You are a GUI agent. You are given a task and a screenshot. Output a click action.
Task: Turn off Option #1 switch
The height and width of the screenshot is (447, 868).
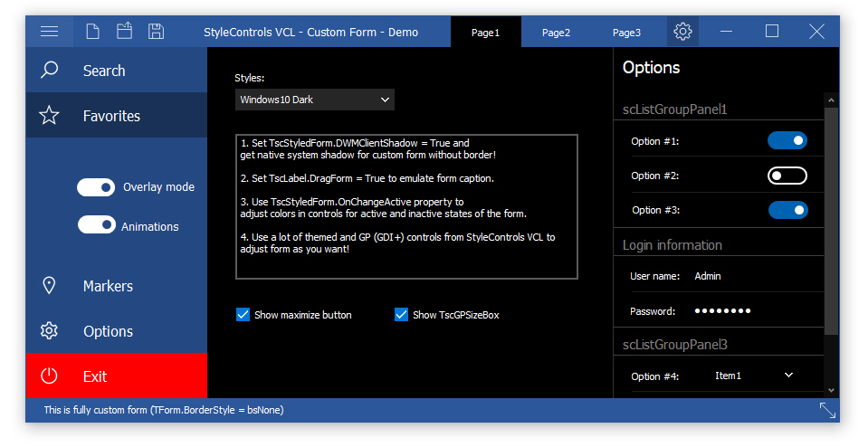pos(787,140)
